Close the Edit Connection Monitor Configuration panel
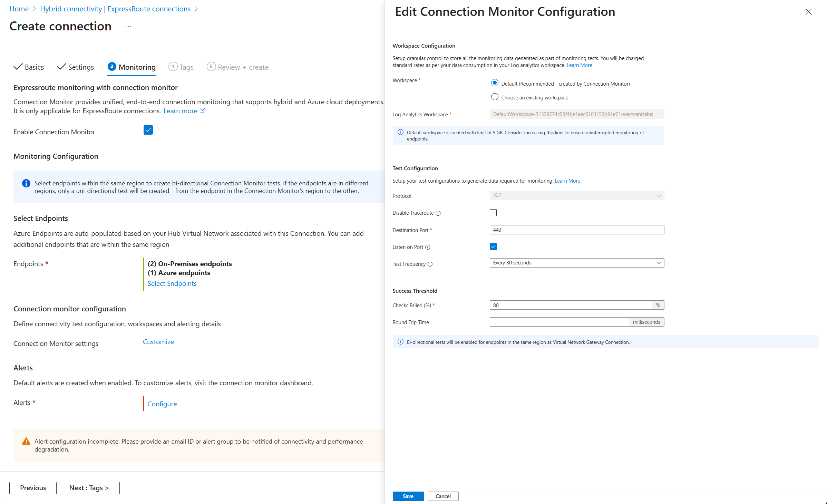The image size is (827, 504). [808, 12]
